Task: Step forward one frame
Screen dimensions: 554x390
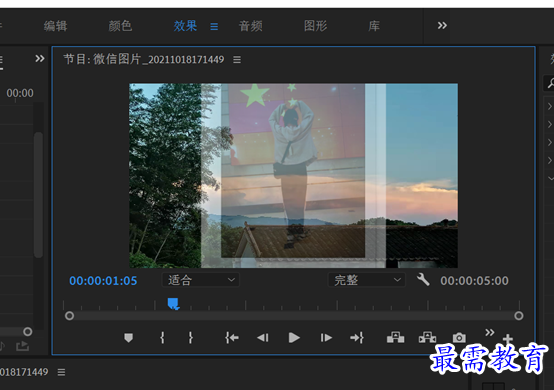Action: [x=326, y=338]
